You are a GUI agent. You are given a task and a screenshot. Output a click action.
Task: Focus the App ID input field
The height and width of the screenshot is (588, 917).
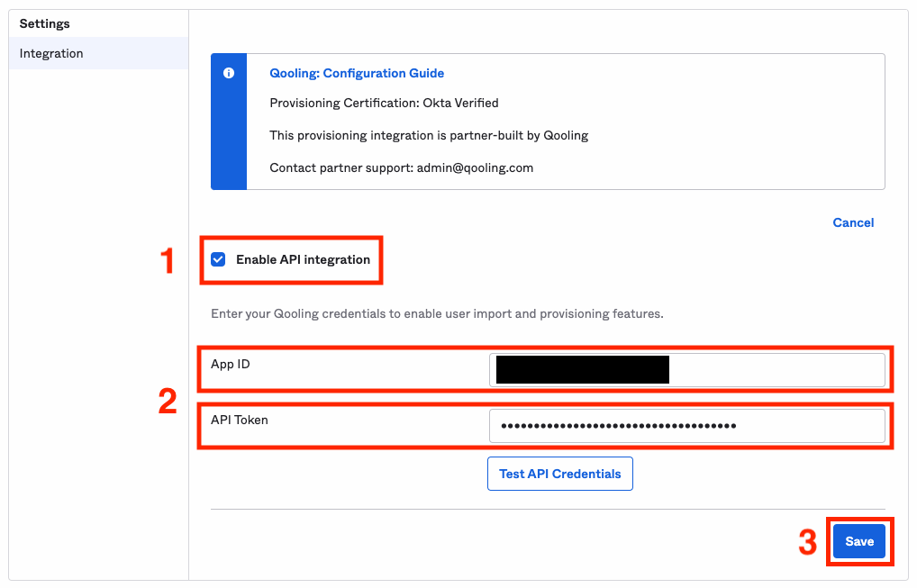click(x=687, y=370)
